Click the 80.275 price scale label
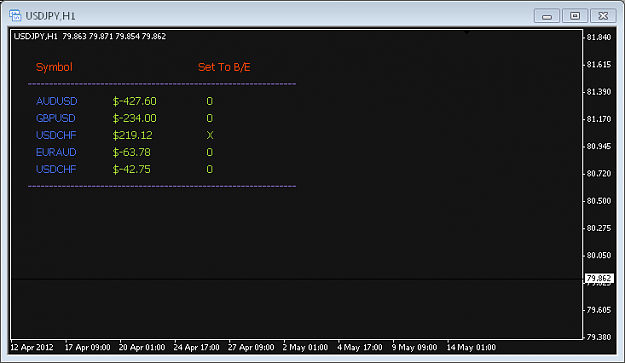625x363 pixels. click(599, 228)
